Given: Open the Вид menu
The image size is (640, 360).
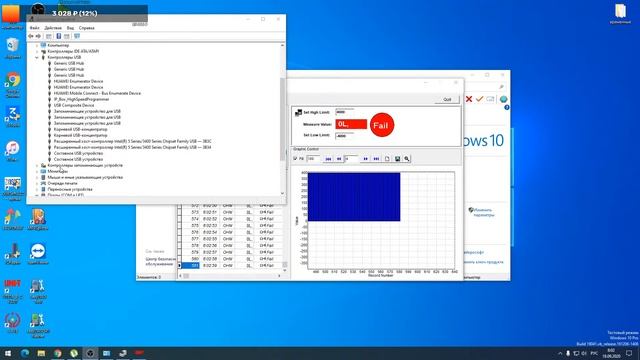Looking at the screenshot, I should 70,28.
